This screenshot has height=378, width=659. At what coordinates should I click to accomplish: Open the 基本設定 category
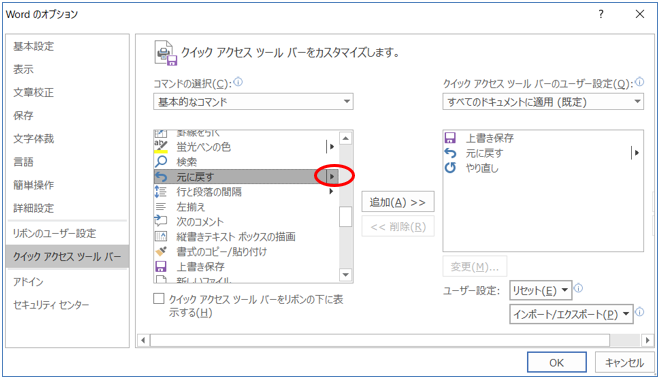click(x=34, y=46)
